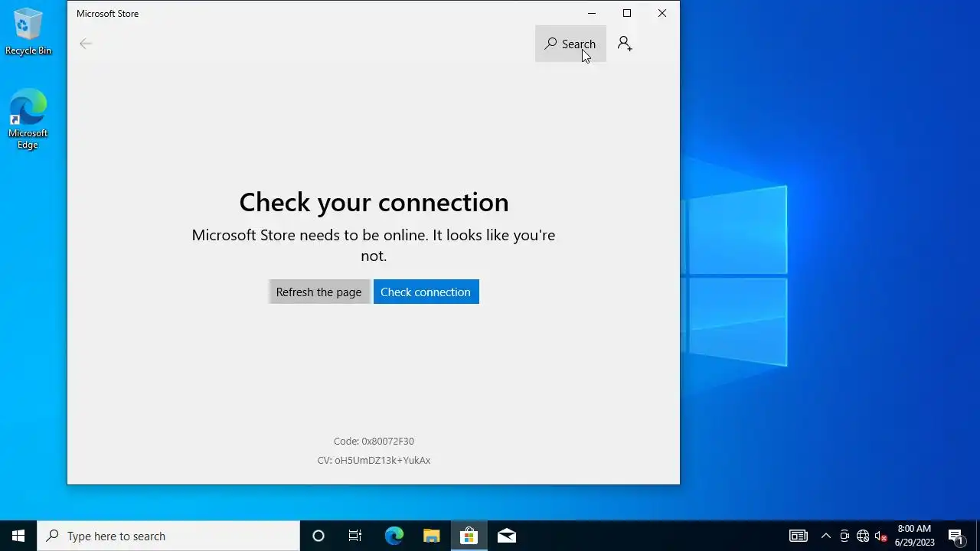Open the Windows Start menu

tap(18, 536)
